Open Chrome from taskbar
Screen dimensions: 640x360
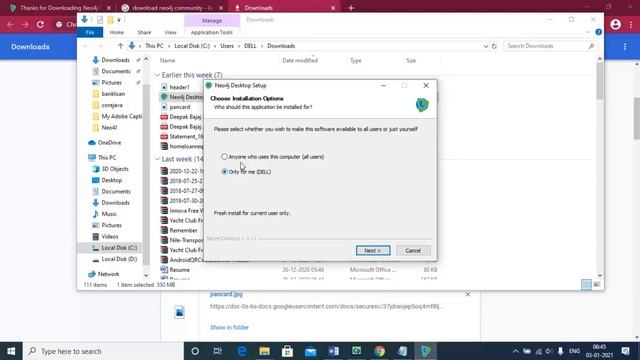[380, 351]
